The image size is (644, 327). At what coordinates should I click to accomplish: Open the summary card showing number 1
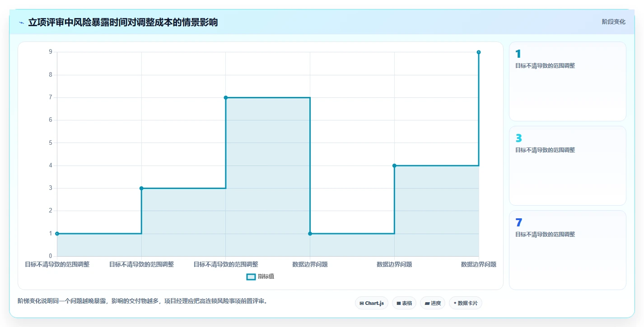[568, 81]
